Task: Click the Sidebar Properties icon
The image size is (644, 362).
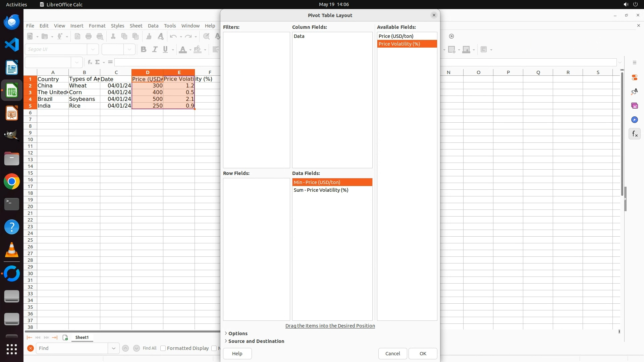Action: [x=634, y=77]
